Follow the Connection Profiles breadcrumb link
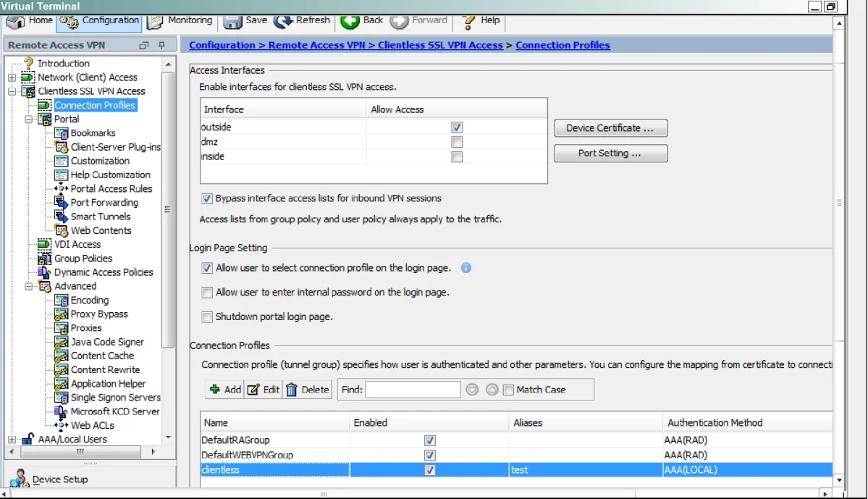Image resolution: width=868 pixels, height=499 pixels. tap(562, 46)
